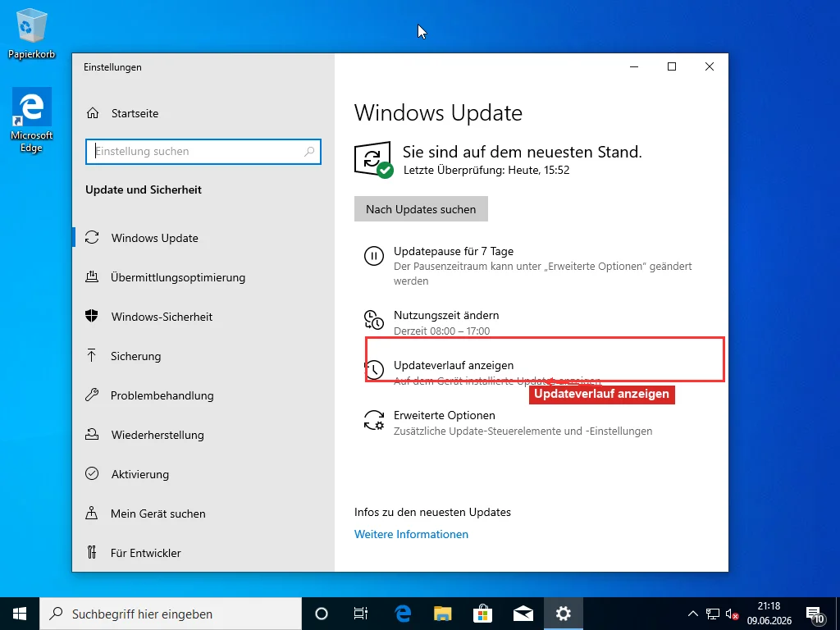Click the history icon beside Updateverlauf anzeigen
The width and height of the screenshot is (840, 630).
coord(374,370)
